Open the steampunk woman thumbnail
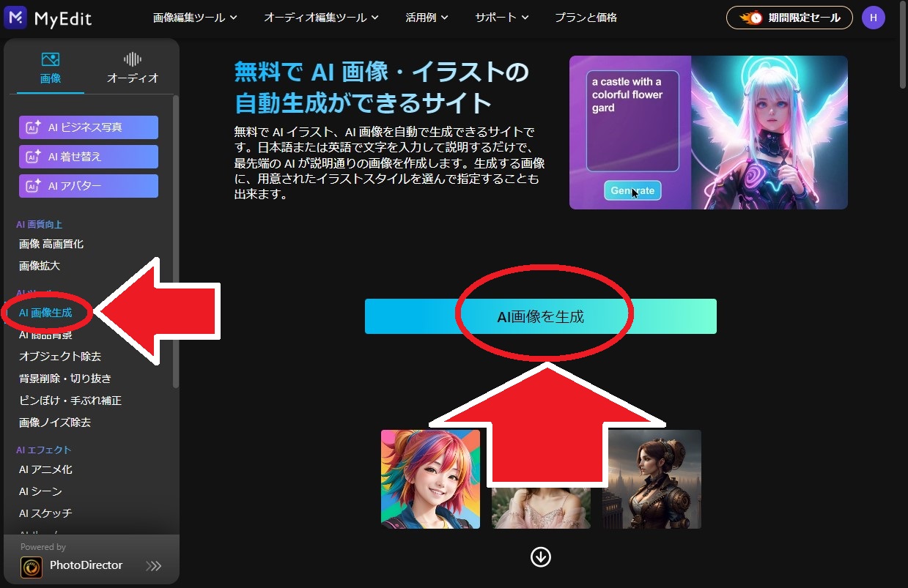Image resolution: width=908 pixels, height=588 pixels. coord(652,479)
